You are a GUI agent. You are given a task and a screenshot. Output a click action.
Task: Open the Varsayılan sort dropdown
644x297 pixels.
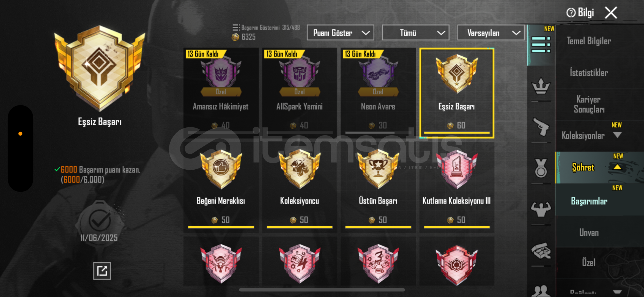(x=491, y=33)
